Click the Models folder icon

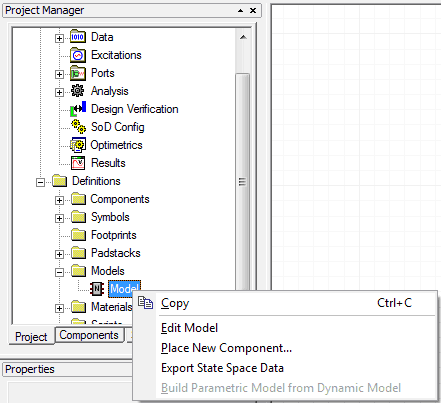click(x=78, y=271)
